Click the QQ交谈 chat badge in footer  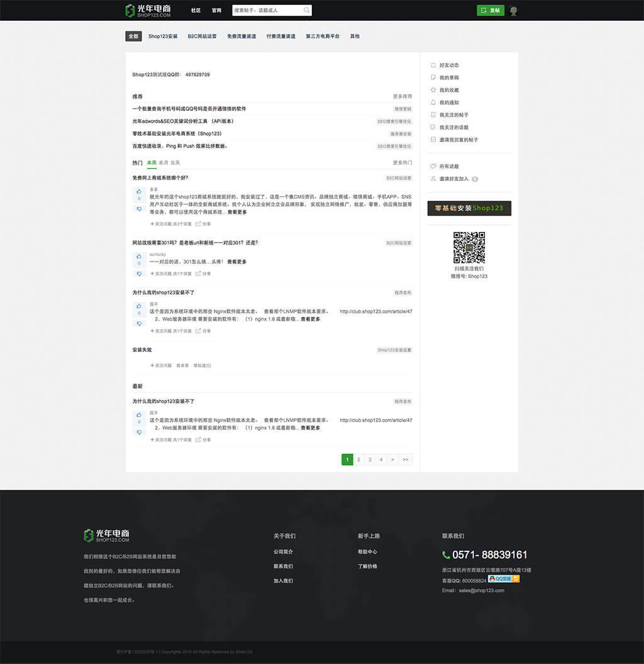point(503,579)
